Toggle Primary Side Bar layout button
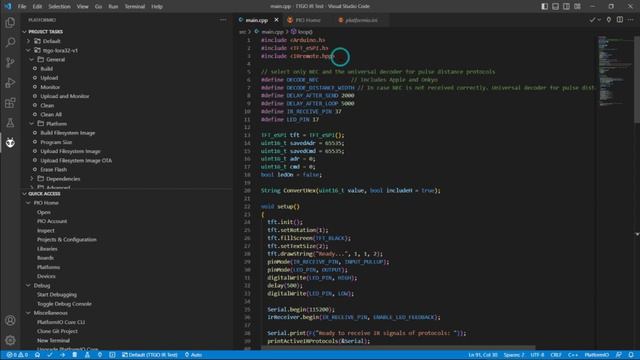 coord(544,7)
